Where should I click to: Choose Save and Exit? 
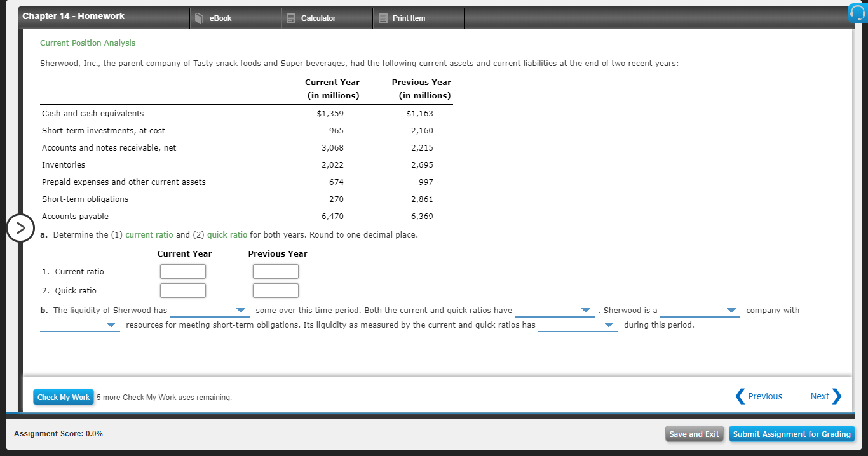[694, 434]
